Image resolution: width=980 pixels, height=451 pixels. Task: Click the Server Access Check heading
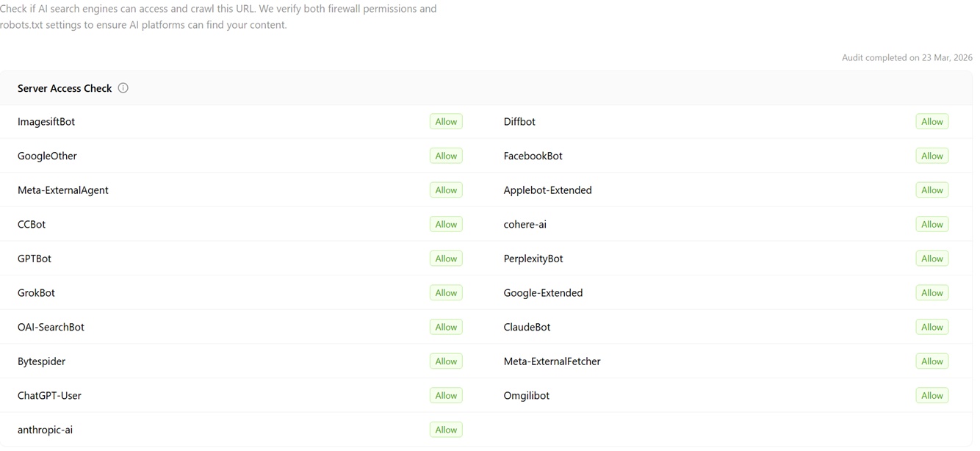65,88
